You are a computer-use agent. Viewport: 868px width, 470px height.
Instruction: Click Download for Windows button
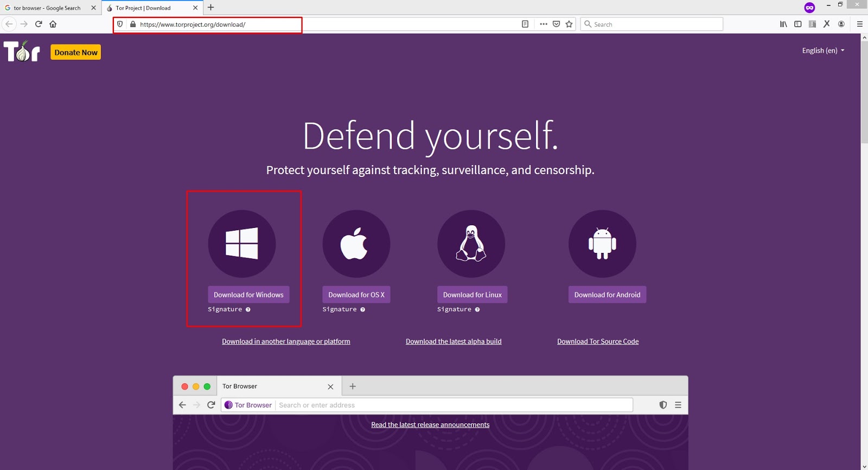248,295
